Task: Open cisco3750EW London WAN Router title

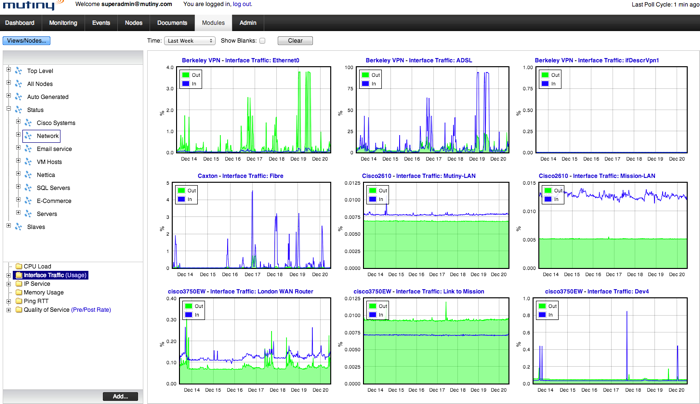Action: (241, 292)
